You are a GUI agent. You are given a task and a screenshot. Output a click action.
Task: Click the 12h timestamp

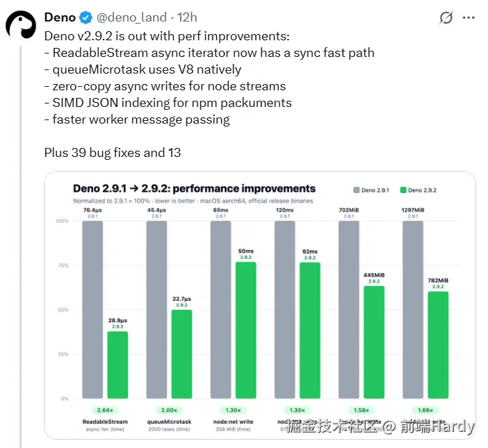coord(188,17)
